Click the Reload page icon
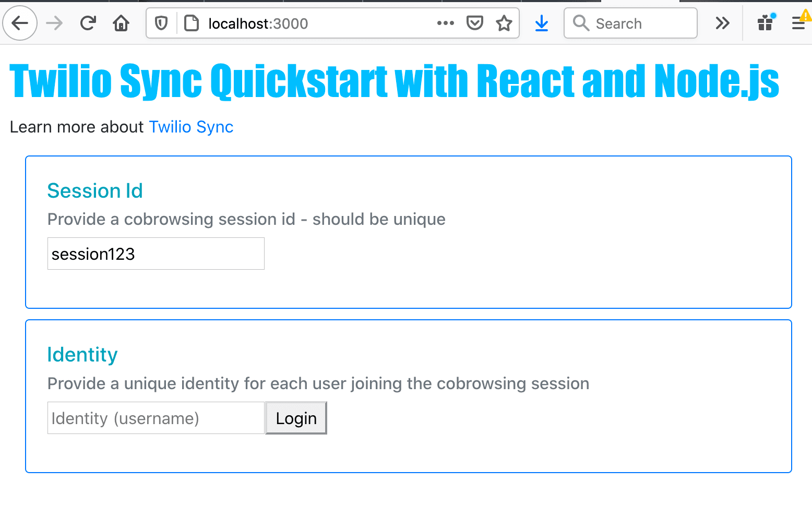 88,23
